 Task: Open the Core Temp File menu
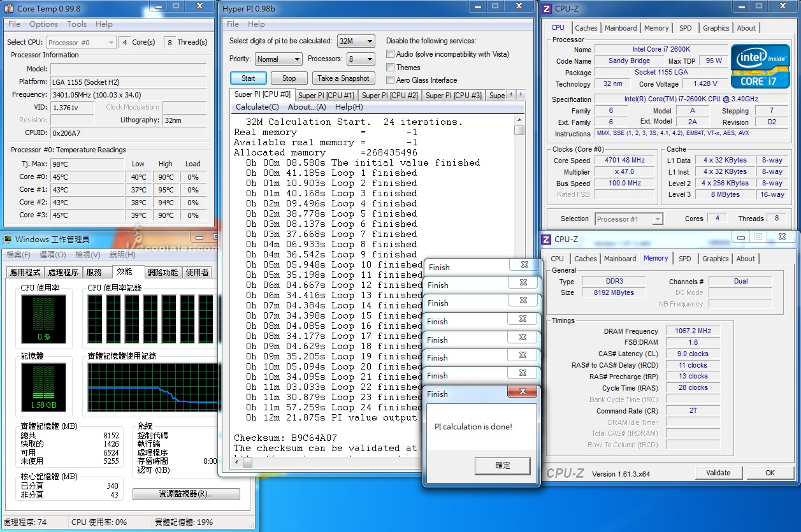pos(14,24)
